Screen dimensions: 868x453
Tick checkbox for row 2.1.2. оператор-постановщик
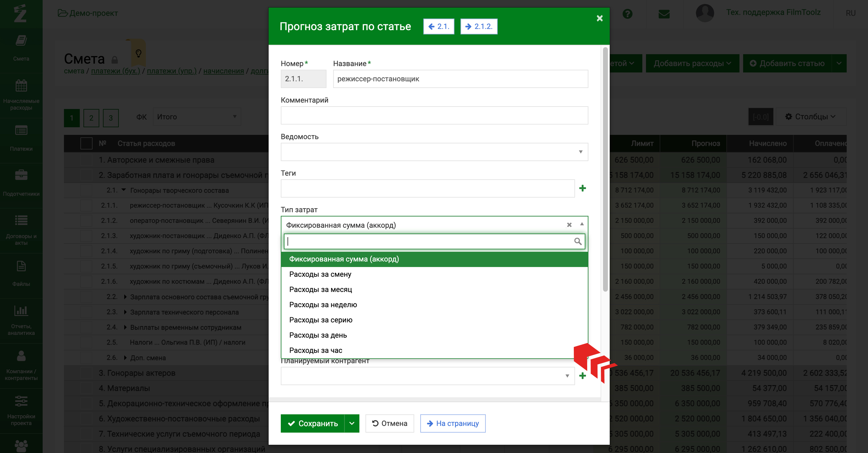86,220
